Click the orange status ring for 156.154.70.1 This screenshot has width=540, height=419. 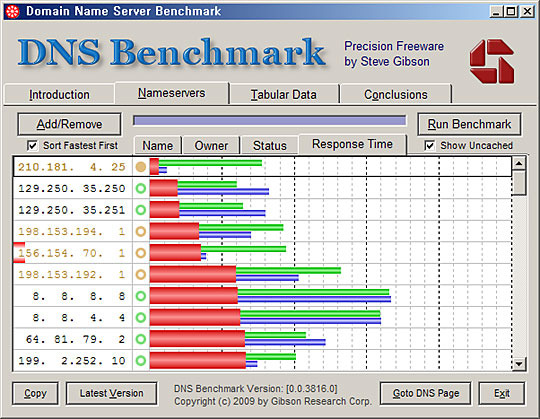tap(141, 253)
